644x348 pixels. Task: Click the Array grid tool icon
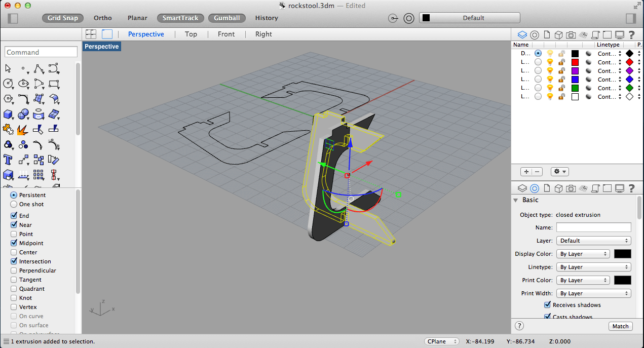(39, 175)
